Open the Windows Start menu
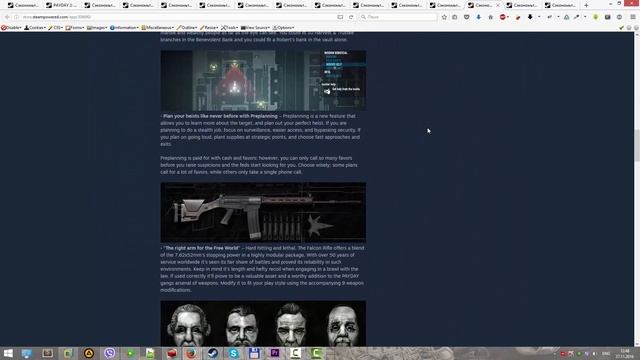 [x=7, y=353]
